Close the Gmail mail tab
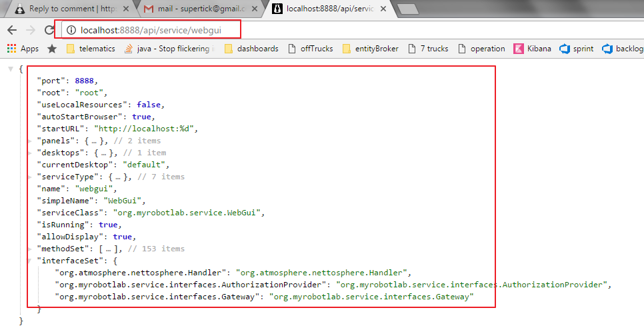Image resolution: width=644 pixels, height=326 pixels. tap(254, 9)
